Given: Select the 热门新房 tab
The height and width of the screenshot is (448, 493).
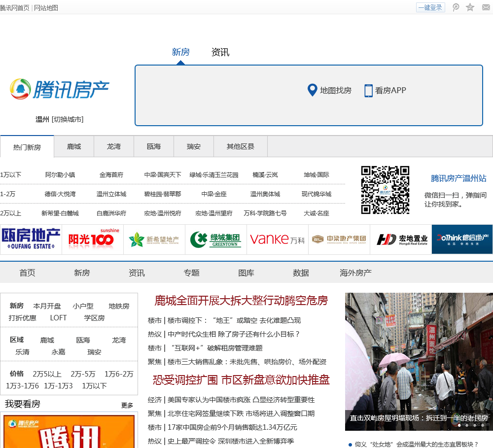Looking at the screenshot, I should coord(27,147).
